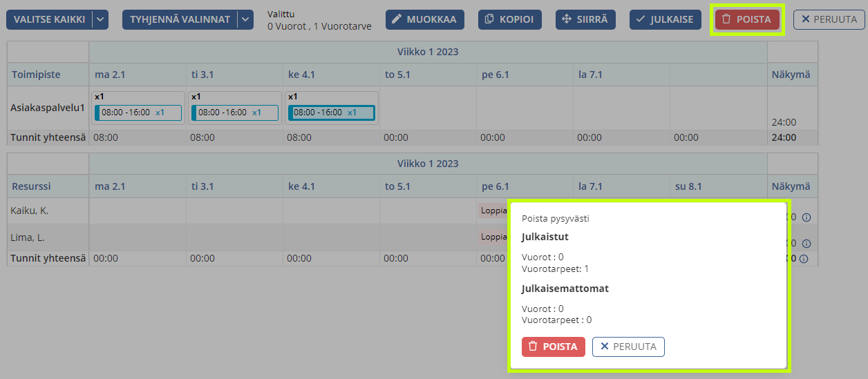Click the Siirrä move button
868x379 pixels.
click(585, 19)
